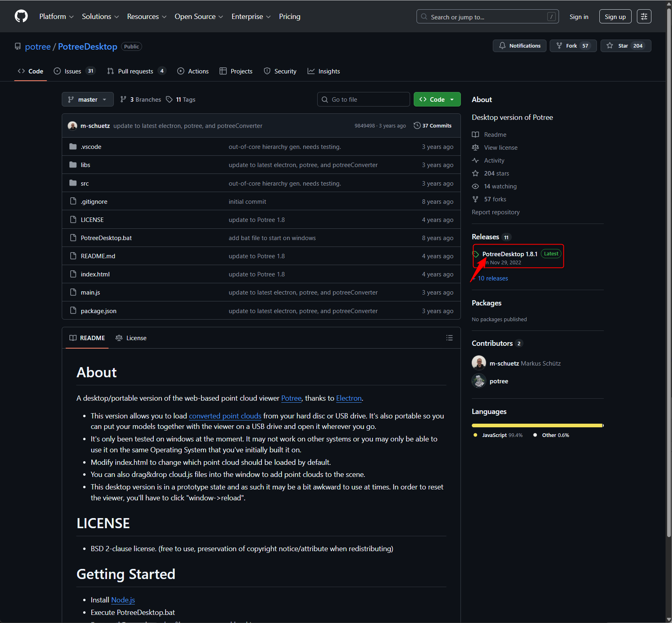The width and height of the screenshot is (672, 623).
Task: Click m-schuetz avatar in Contributors
Action: tap(479, 363)
